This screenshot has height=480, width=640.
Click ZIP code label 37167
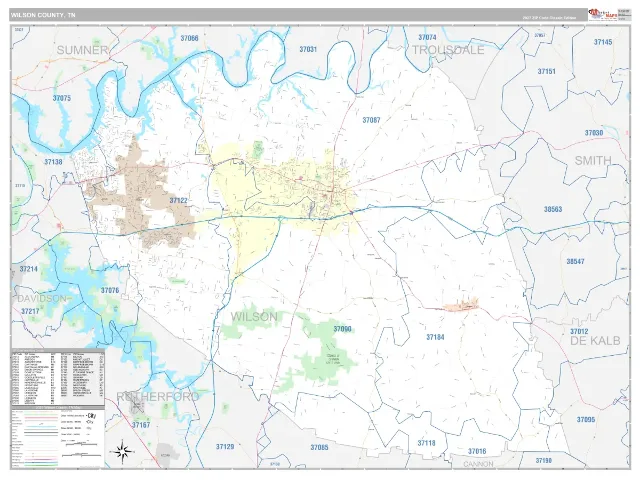click(x=141, y=425)
